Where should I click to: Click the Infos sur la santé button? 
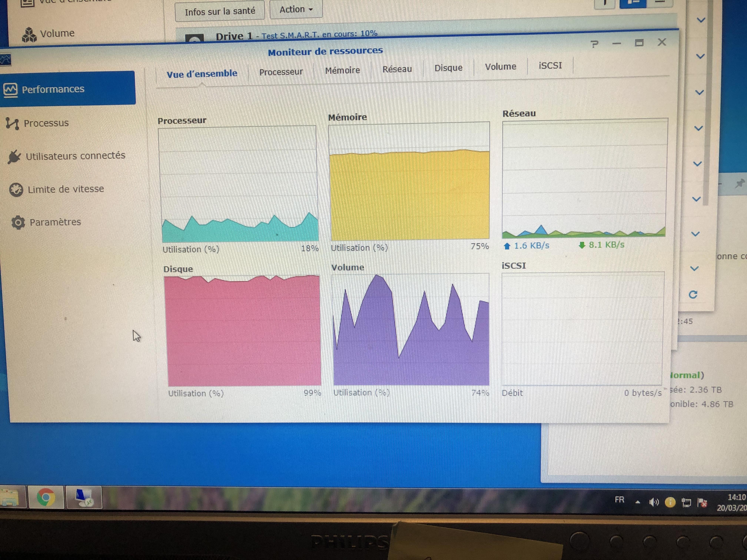[x=220, y=12]
